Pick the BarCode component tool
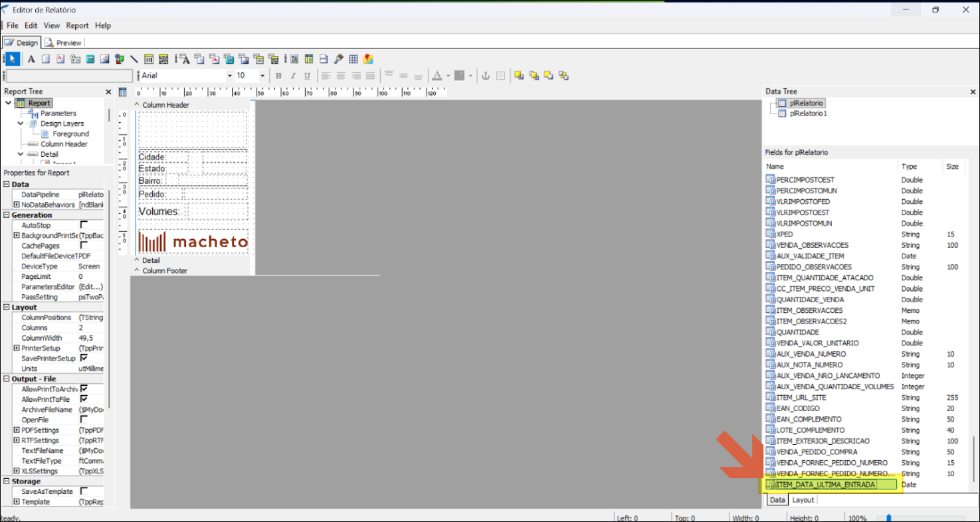980x522 pixels. 149,59
